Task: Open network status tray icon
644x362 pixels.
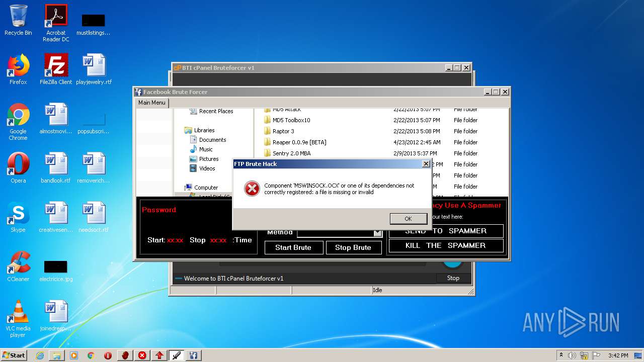Action: [584, 355]
